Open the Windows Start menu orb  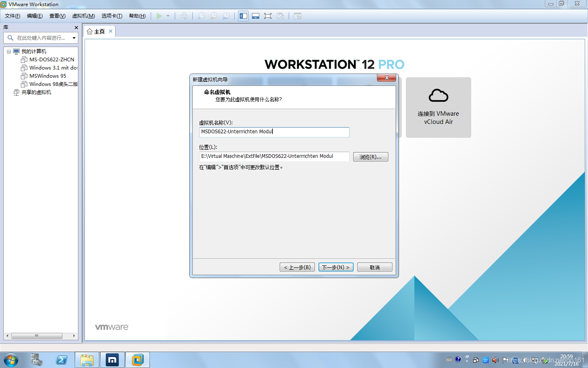click(11, 360)
